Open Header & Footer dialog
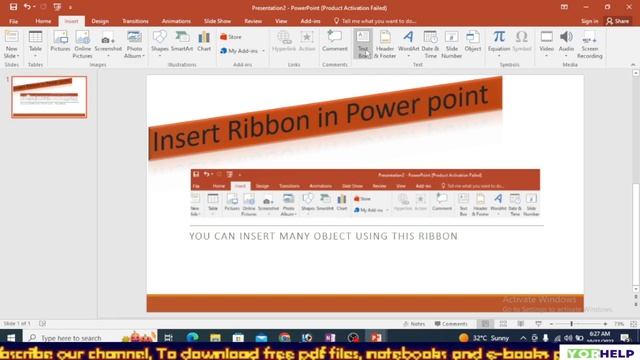Image resolution: width=640 pixels, height=360 pixels. 385,44
